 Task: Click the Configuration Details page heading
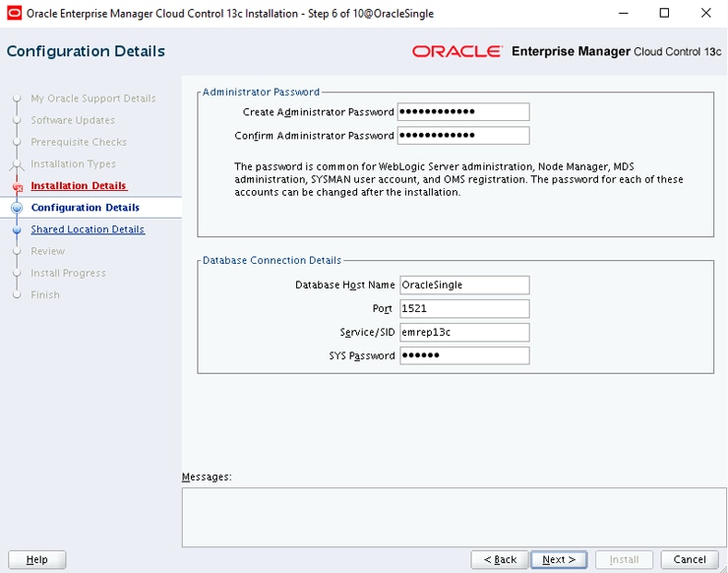click(86, 51)
